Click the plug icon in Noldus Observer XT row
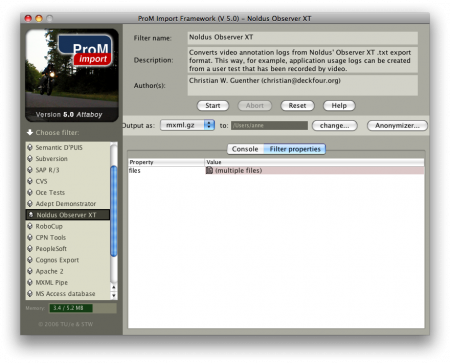The image size is (450, 363). [31, 215]
